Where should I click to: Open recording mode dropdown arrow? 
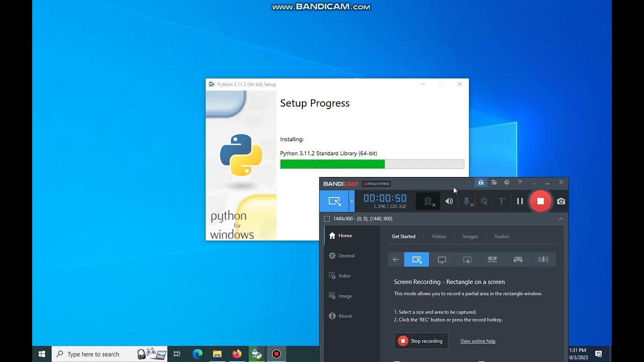(x=352, y=201)
